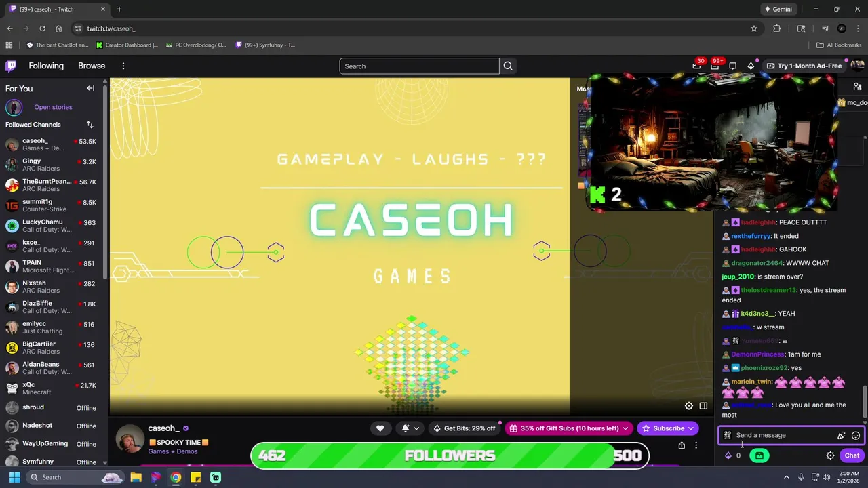Open the Prime loot crown icon
This screenshot has height=488, width=868.
coord(696,66)
